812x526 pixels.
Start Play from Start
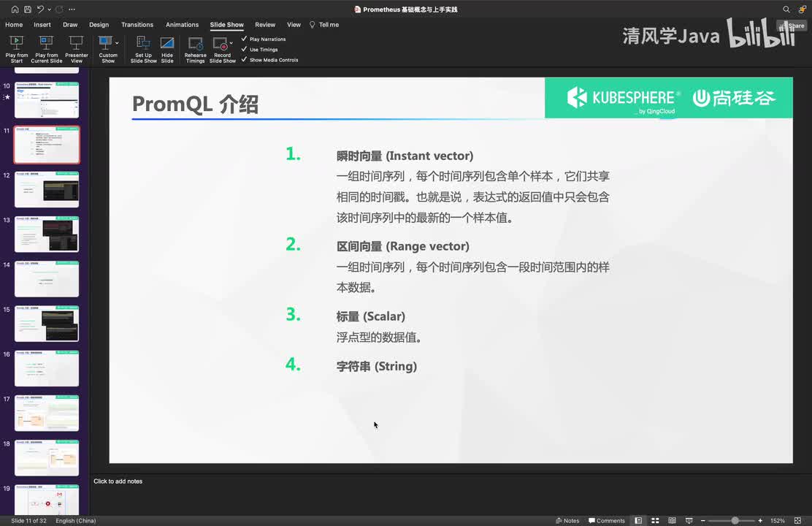click(x=17, y=50)
